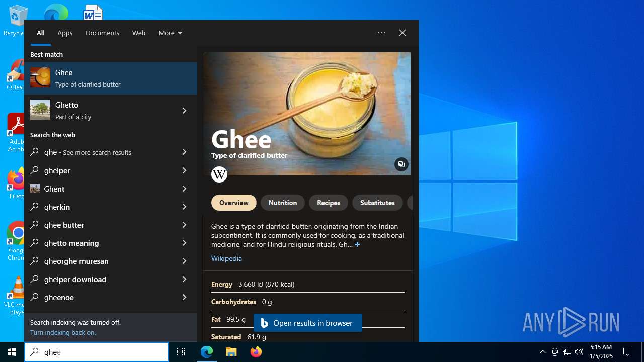
Task: Switch to the All filter tab
Action: [x=41, y=33]
